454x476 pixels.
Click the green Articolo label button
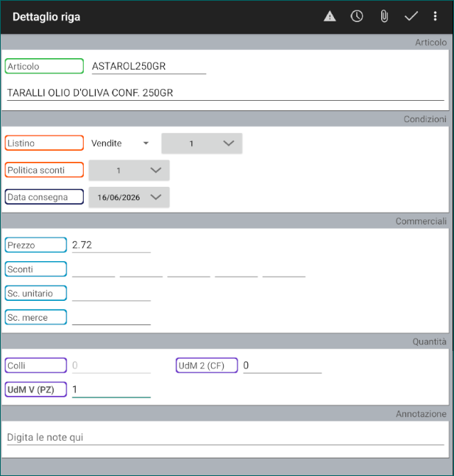pos(44,66)
